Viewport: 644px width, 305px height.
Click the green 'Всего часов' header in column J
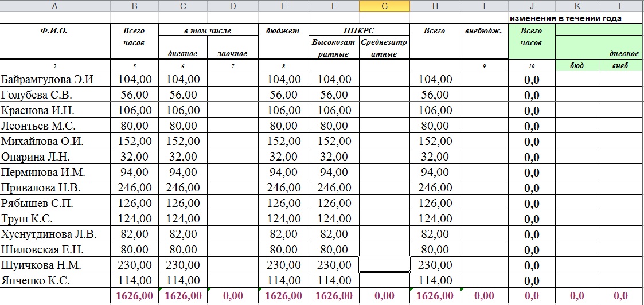[x=532, y=41]
